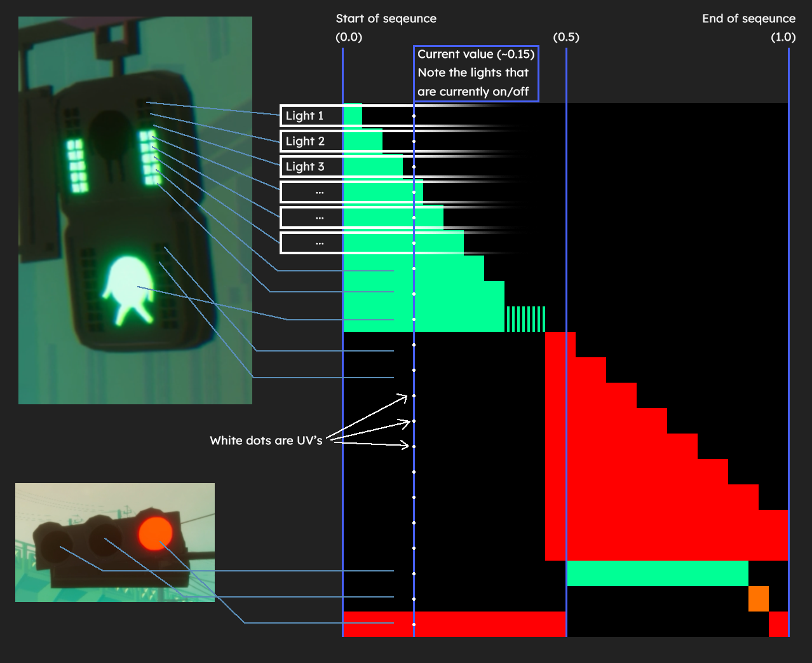Click the "White dots are UV's" annotation
Screen dimensions: 812x663
tap(266, 441)
